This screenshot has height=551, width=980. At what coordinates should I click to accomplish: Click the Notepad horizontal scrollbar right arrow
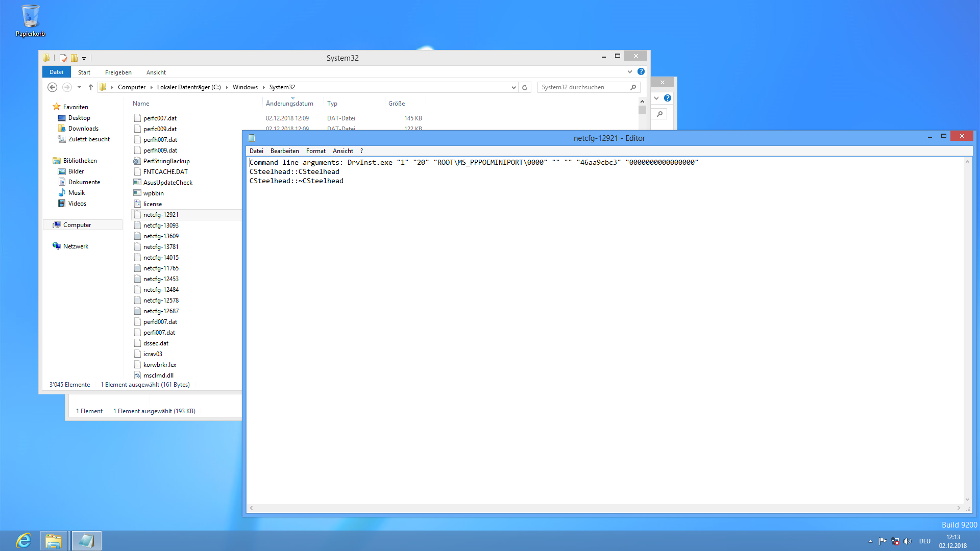click(959, 508)
